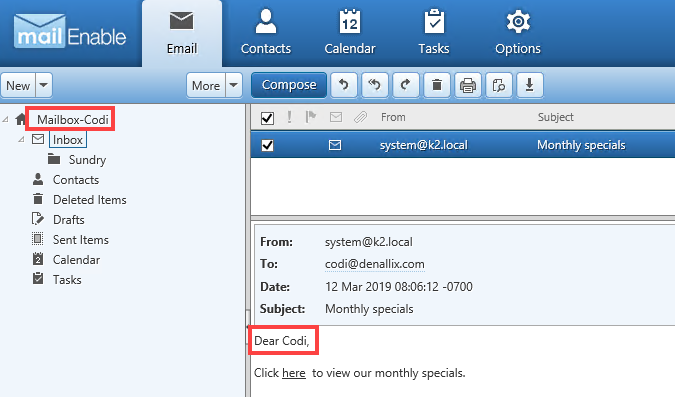
Task: Print the message with printer icon
Action: coord(468,85)
